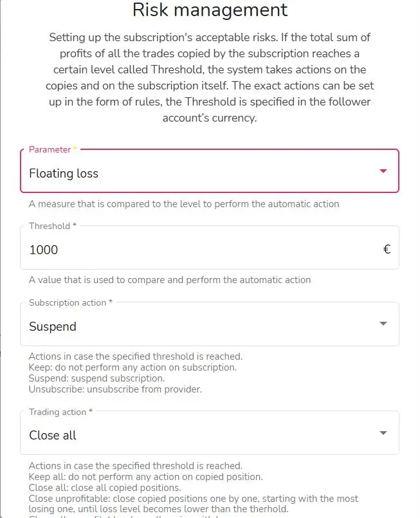Click the required asterisk next to Parameter
The image size is (420, 518).
click(x=74, y=149)
